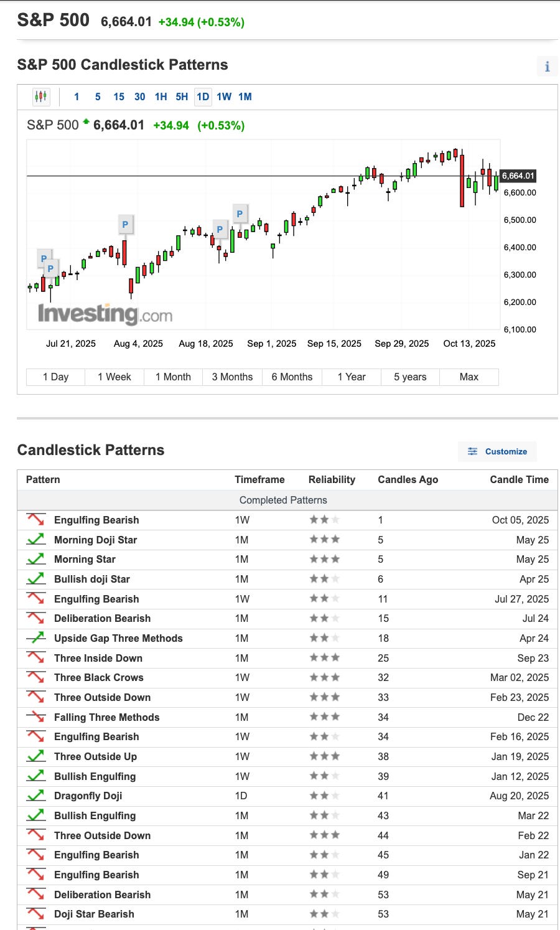Open Deliberation Bearish dated Jul 24
This screenshot has width=560, height=930.
[102, 618]
